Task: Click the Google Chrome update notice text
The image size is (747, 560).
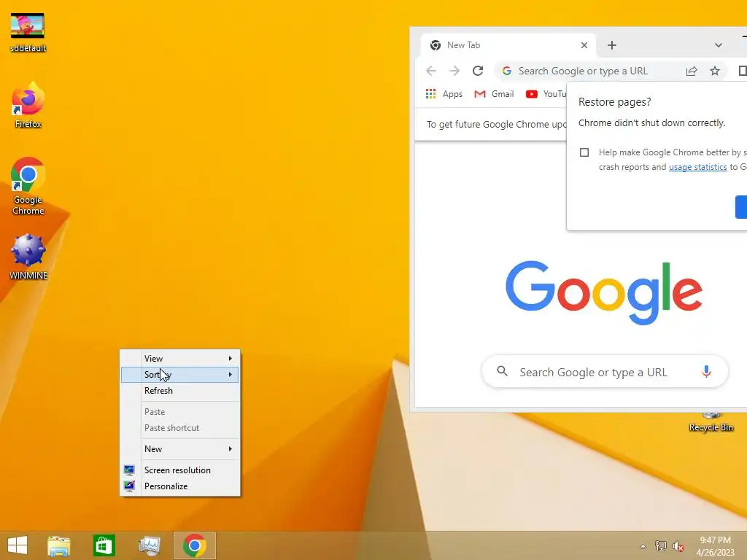Action: (x=497, y=124)
